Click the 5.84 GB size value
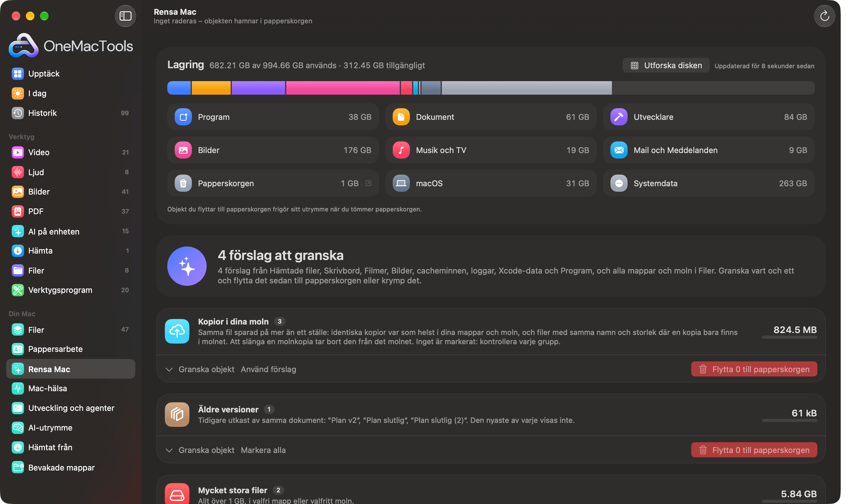861x504 pixels. 799,494
